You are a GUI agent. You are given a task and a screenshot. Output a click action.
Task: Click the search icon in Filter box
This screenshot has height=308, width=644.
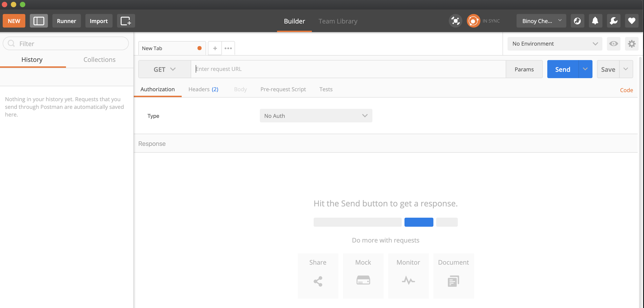(x=11, y=43)
